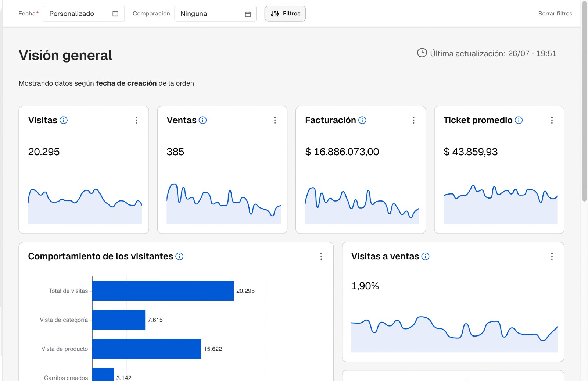Open the Comparación Ninguna selector
Viewport: 588px width, 381px height.
[x=215, y=14]
